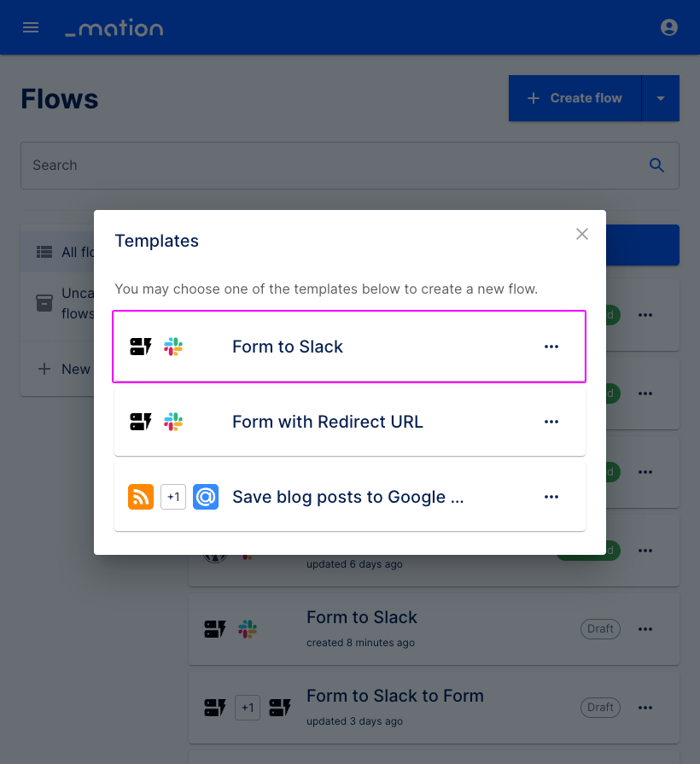Image resolution: width=700 pixels, height=764 pixels.
Task: Click the plus icon next to New in sidebar
Action: pyautogui.click(x=44, y=369)
